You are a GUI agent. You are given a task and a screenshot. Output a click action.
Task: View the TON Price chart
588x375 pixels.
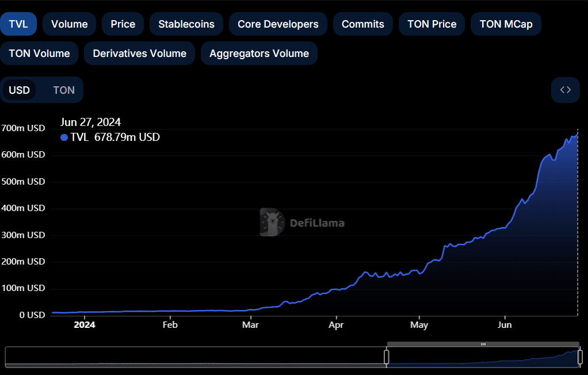(432, 24)
